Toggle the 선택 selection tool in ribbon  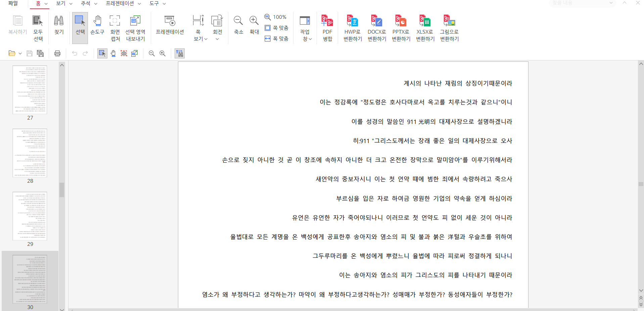click(80, 26)
